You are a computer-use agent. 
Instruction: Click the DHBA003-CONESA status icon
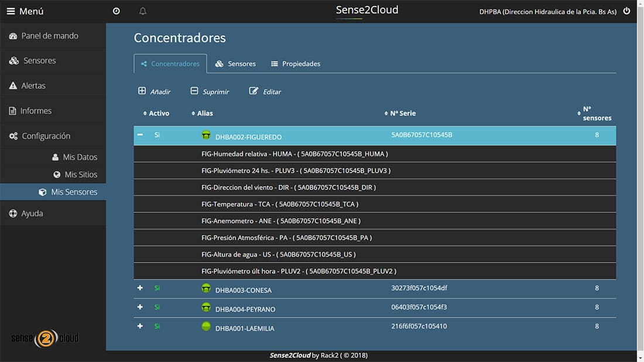[206, 288]
